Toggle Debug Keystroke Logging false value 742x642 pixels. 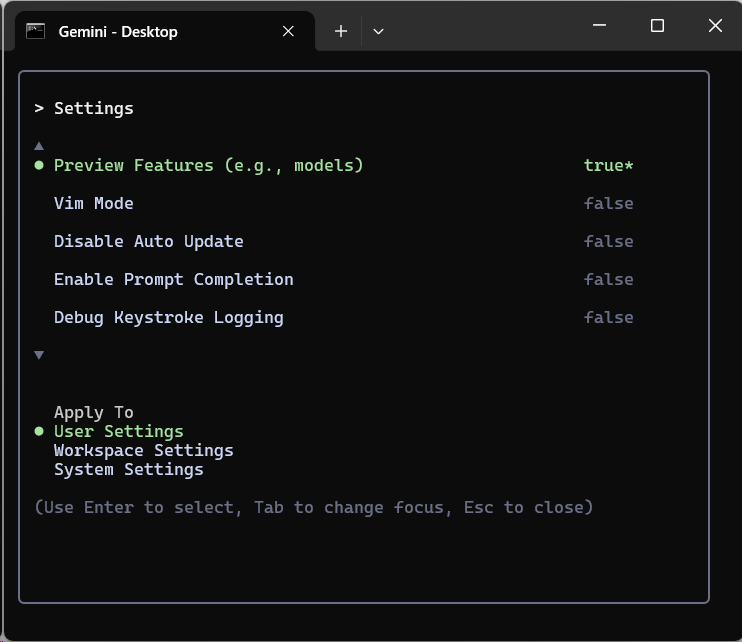pos(608,317)
